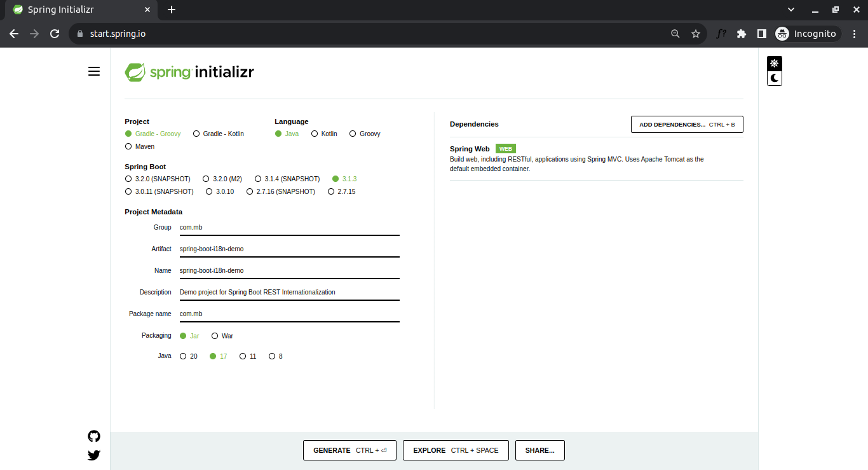Switch to dark theme moon icon
868x470 pixels.
point(774,78)
